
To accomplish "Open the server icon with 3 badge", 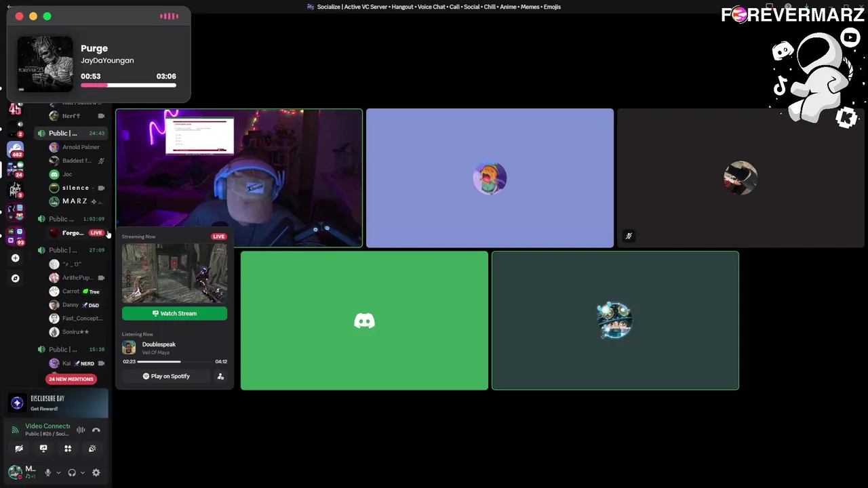I will tap(16, 190).
